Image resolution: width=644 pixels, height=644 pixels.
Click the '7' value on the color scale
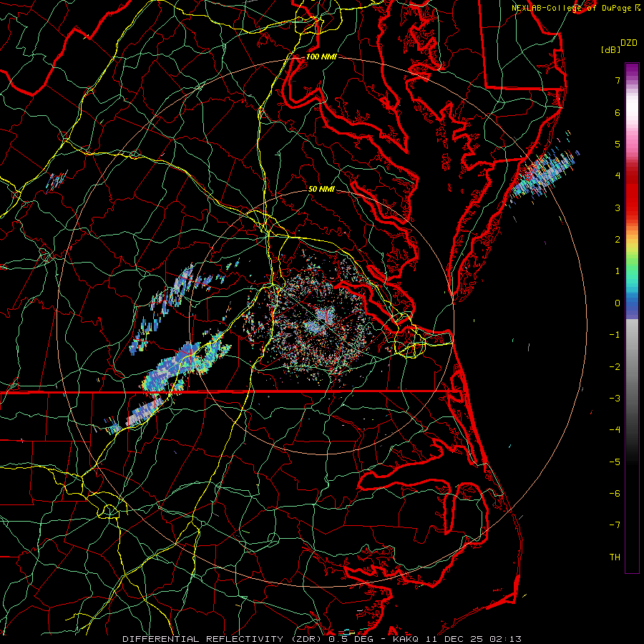618,80
